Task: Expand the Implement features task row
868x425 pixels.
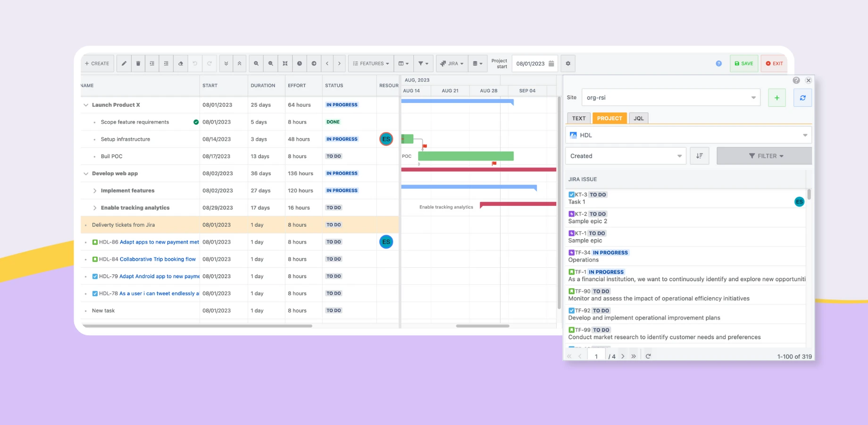Action: click(x=95, y=190)
